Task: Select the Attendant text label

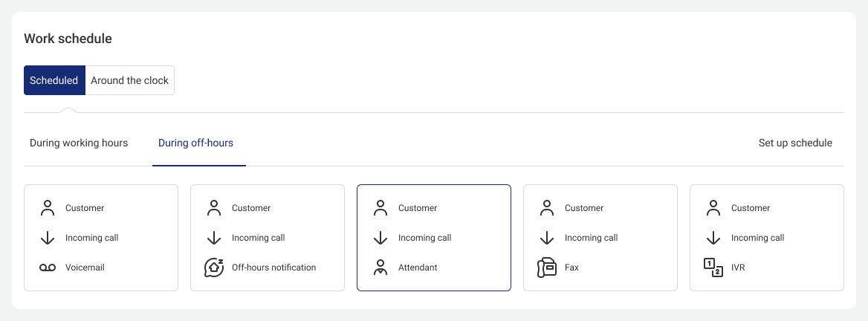Action: [418, 267]
